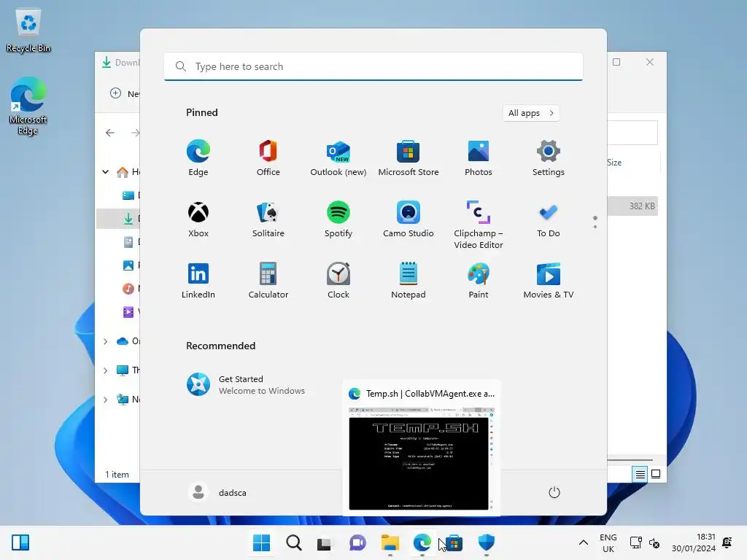Collapse Home tree node in File Explorer
The width and height of the screenshot is (747, 560).
pos(105,172)
